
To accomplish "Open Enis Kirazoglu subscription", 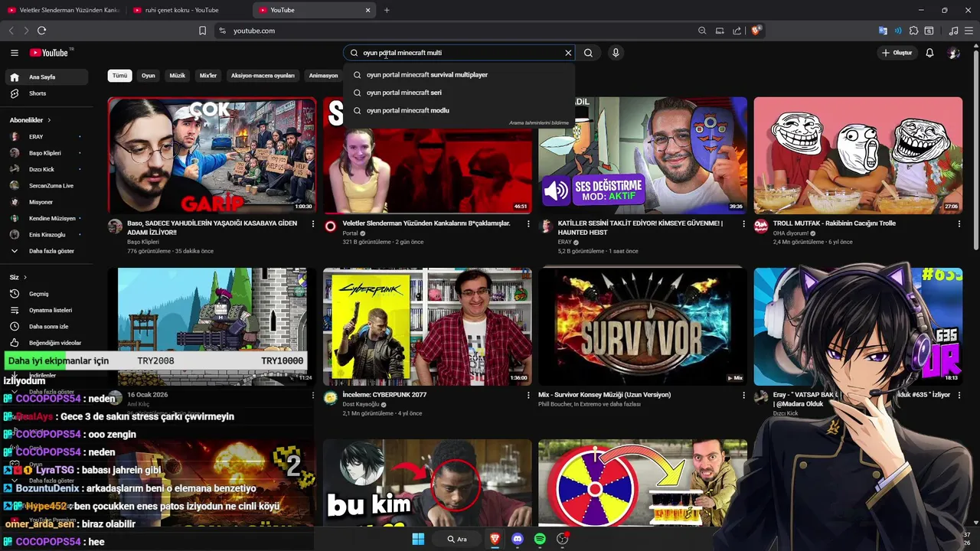I will pyautogui.click(x=46, y=235).
